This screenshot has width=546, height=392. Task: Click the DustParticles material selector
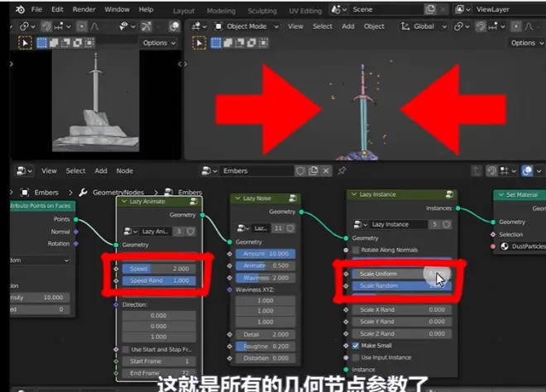point(523,246)
